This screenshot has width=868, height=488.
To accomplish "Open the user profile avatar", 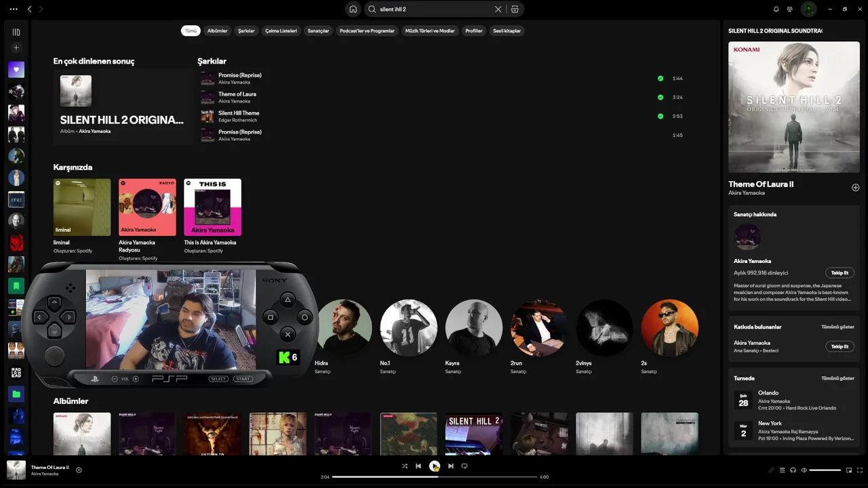I will (808, 9).
